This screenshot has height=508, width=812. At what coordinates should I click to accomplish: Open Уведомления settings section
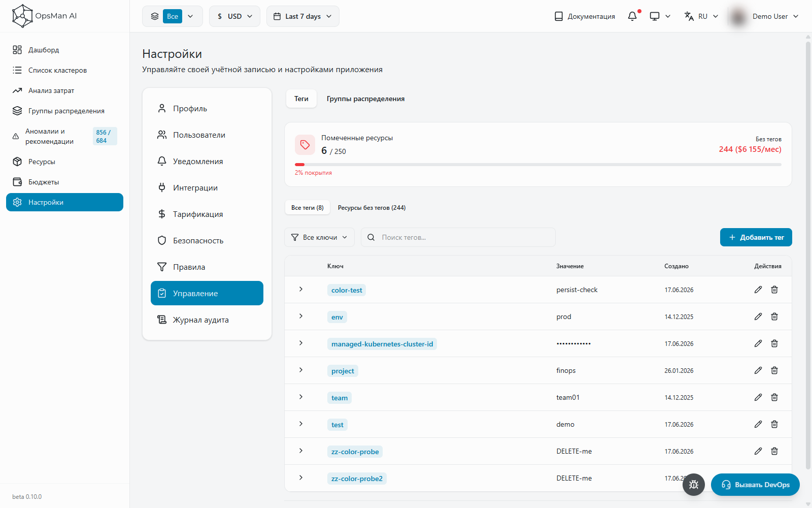pyautogui.click(x=207, y=161)
